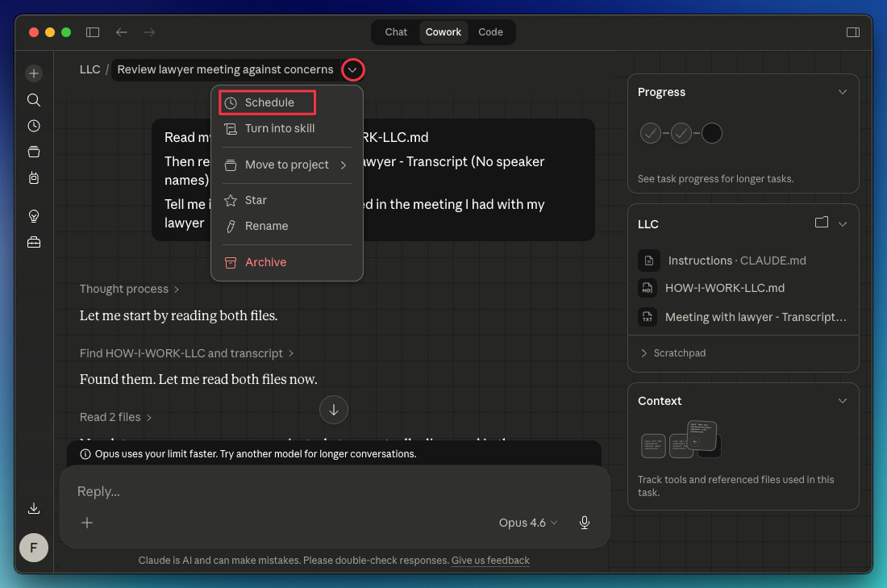This screenshot has width=887, height=588.
Task: Switch to the Code tab
Action: [x=490, y=32]
